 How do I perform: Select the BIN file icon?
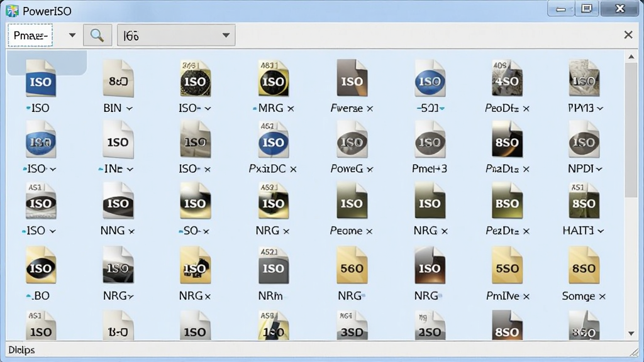118,79
